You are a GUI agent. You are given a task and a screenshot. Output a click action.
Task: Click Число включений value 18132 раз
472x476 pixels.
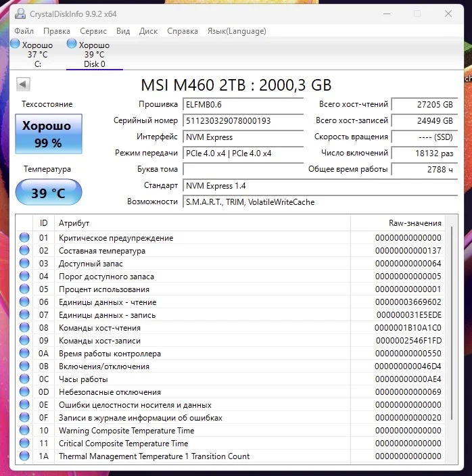coord(425,153)
